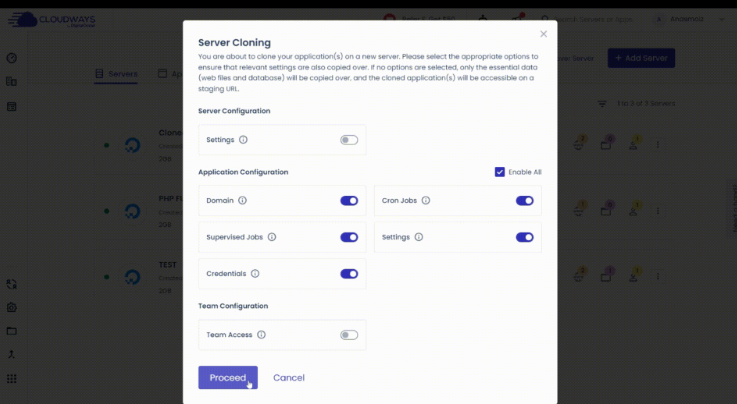This screenshot has height=404, width=737.
Task: Click Cancel in the cloning dialog
Action: 289,377
